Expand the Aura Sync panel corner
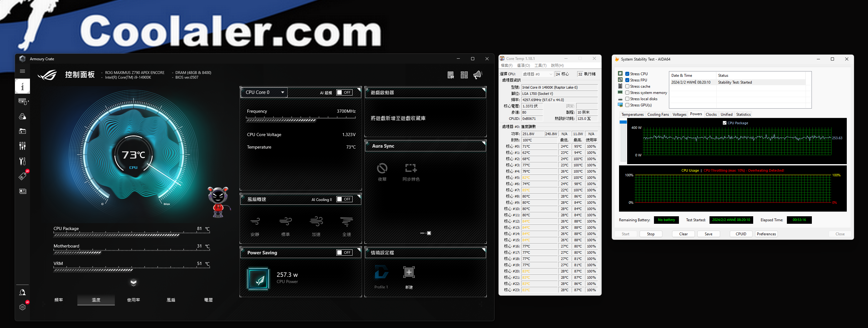Viewport: 868px width, 328px height. tap(484, 143)
